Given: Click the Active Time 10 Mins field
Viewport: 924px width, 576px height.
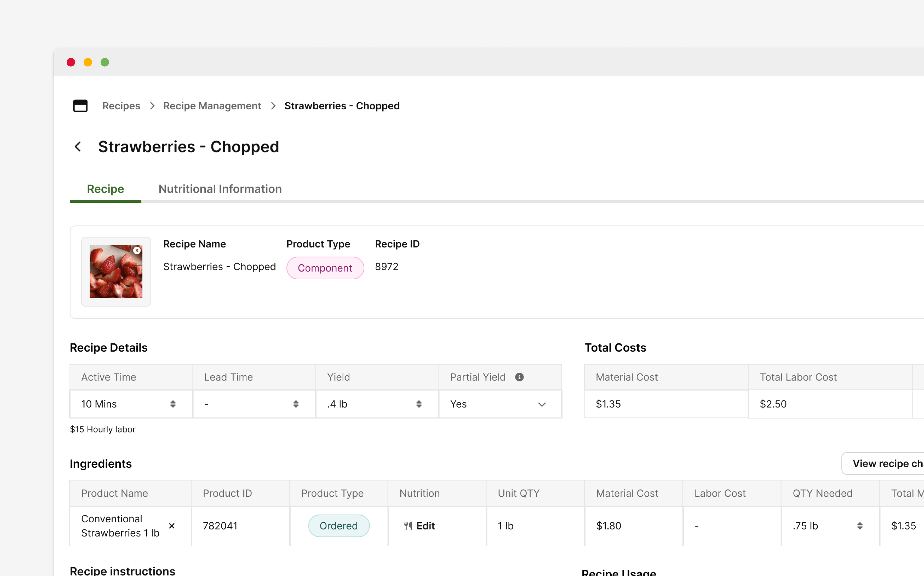Looking at the screenshot, I should [x=131, y=404].
